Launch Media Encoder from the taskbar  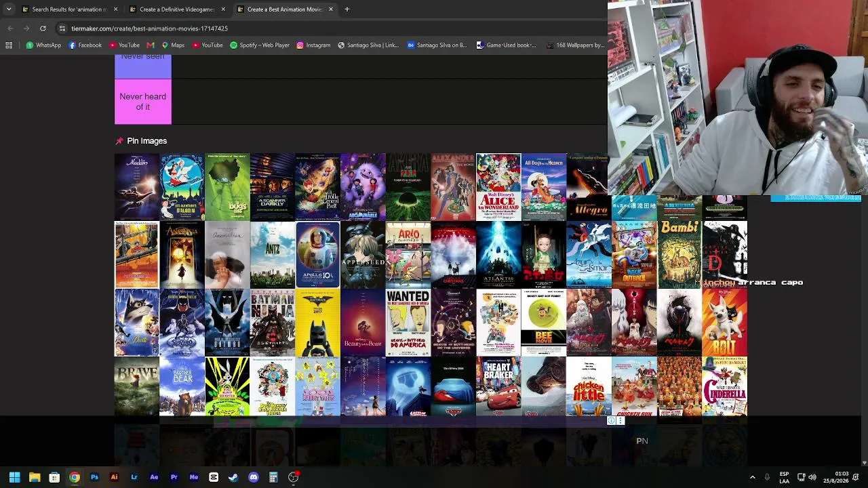click(x=194, y=477)
